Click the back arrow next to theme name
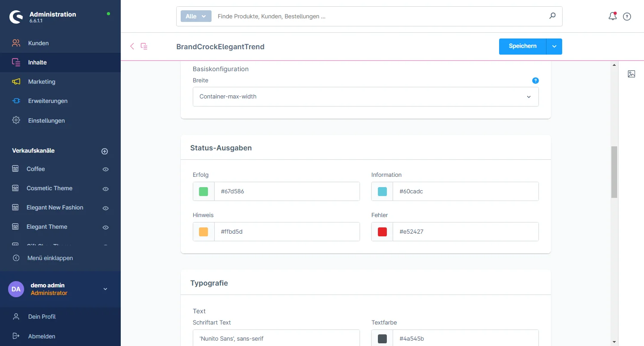Screen dimensions: 644x346 (132, 46)
